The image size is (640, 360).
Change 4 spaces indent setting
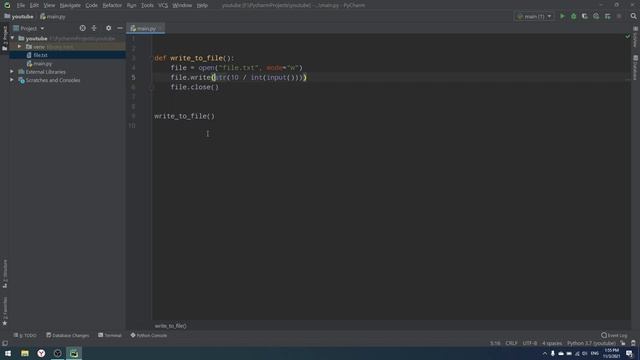(x=552, y=343)
